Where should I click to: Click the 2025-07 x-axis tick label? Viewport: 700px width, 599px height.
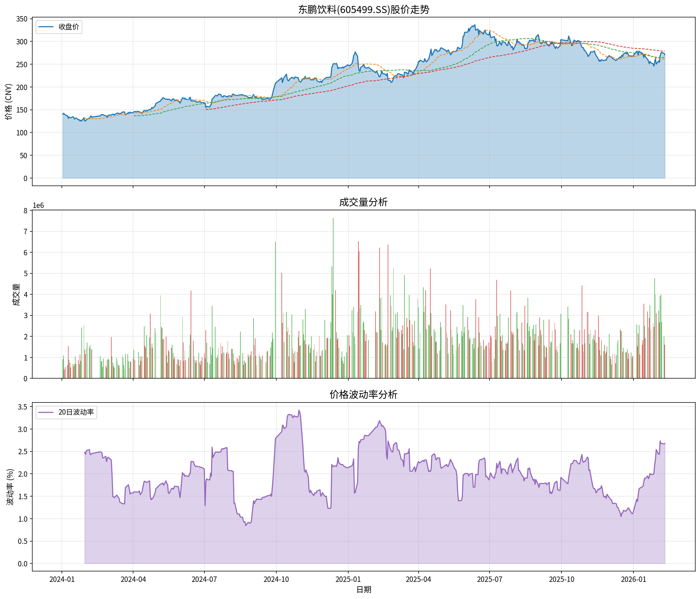[x=490, y=580]
